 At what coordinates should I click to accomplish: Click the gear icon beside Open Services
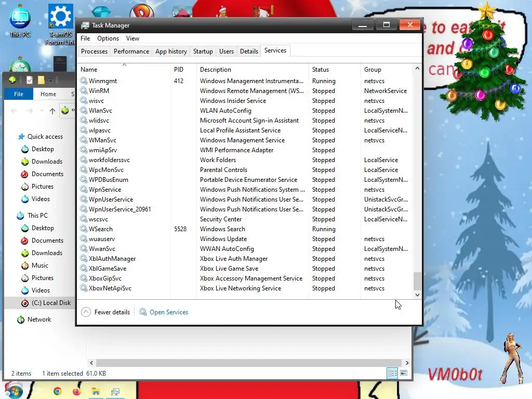tap(143, 312)
